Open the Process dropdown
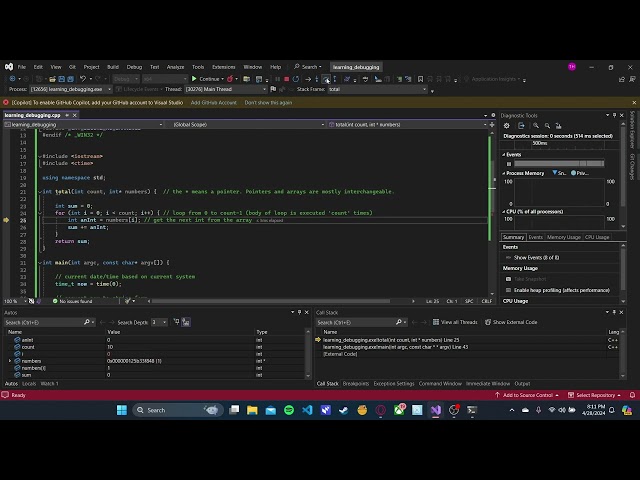Viewport: 640px width, 480px height. click(x=70, y=89)
